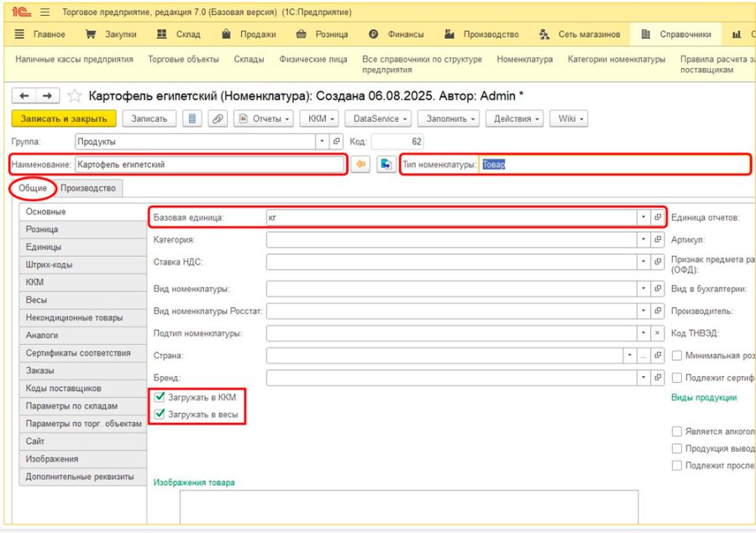Click into the Наименование input field

tap(210, 165)
